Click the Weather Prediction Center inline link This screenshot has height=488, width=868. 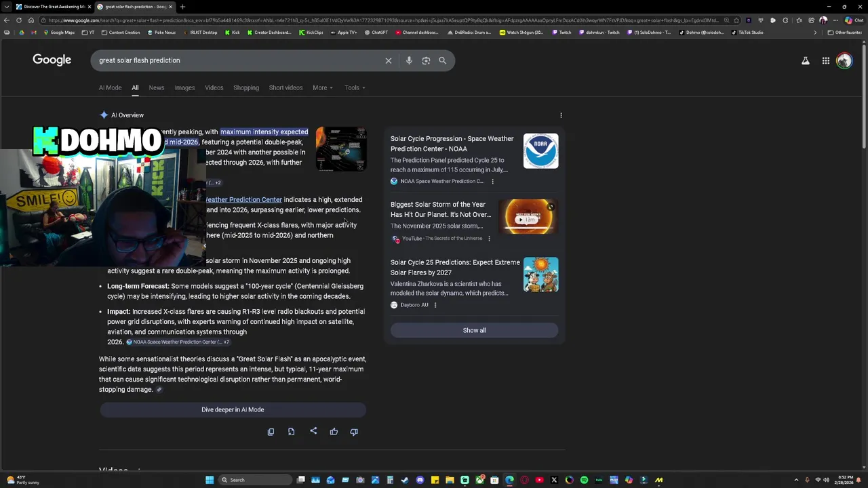[244, 200]
